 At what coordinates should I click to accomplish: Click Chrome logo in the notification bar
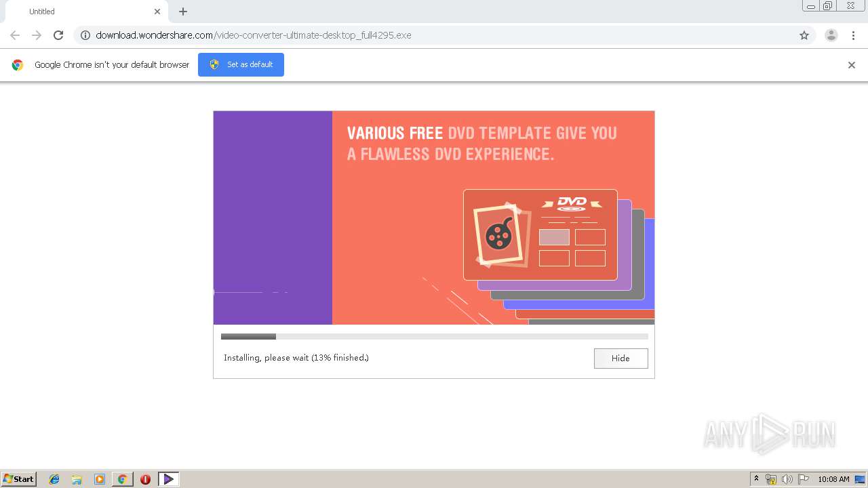click(x=18, y=65)
